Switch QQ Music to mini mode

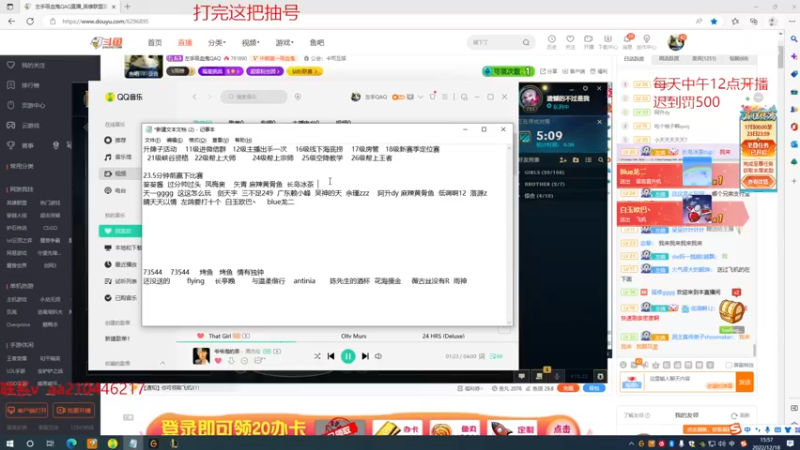[x=464, y=96]
